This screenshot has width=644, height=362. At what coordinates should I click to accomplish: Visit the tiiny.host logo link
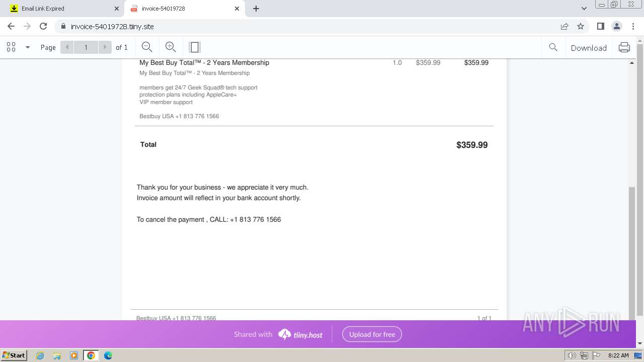point(300,334)
